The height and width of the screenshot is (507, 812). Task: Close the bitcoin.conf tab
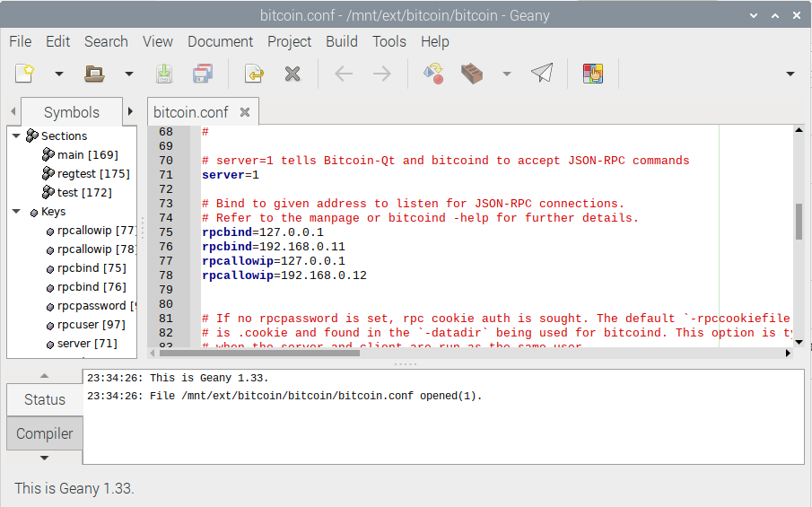(245, 112)
